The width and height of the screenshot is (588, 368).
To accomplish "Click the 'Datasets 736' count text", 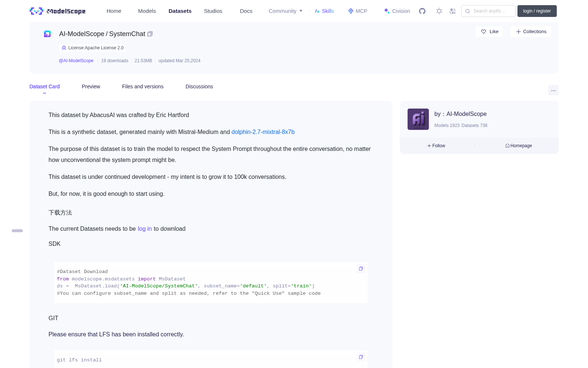I will [x=474, y=125].
